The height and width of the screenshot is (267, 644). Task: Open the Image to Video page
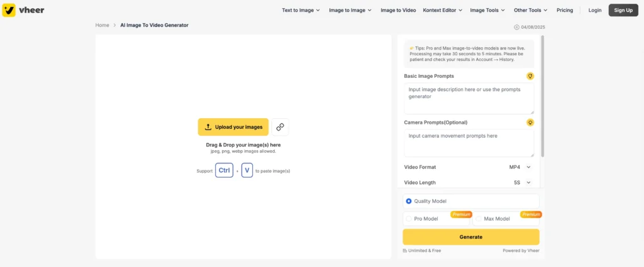(398, 10)
